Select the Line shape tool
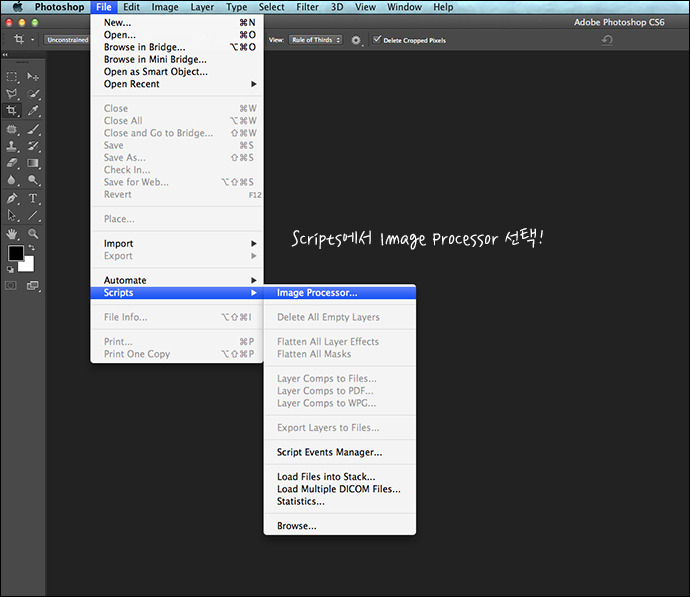Viewport: 690px width, 597px height. (x=33, y=216)
